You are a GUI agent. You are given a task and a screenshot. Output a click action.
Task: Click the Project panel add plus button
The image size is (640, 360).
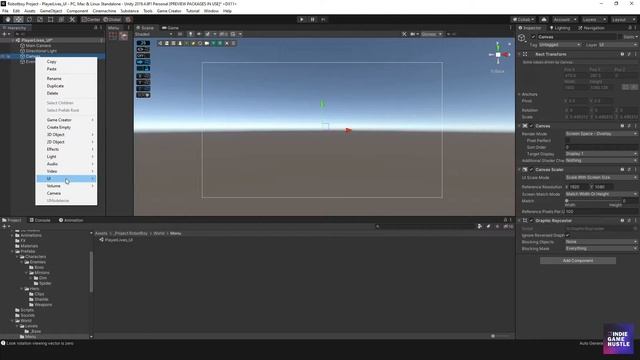[x=4, y=226]
